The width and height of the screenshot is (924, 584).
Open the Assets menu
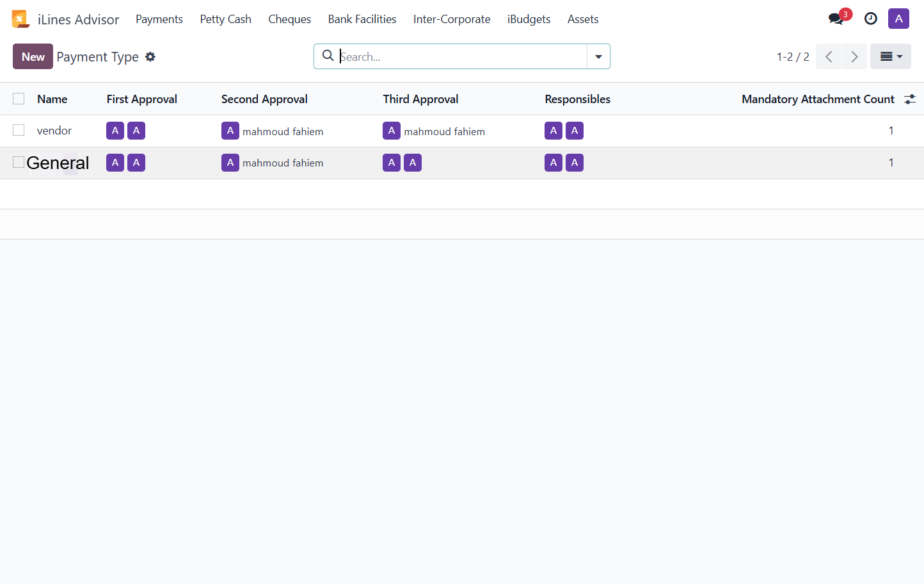pos(583,19)
